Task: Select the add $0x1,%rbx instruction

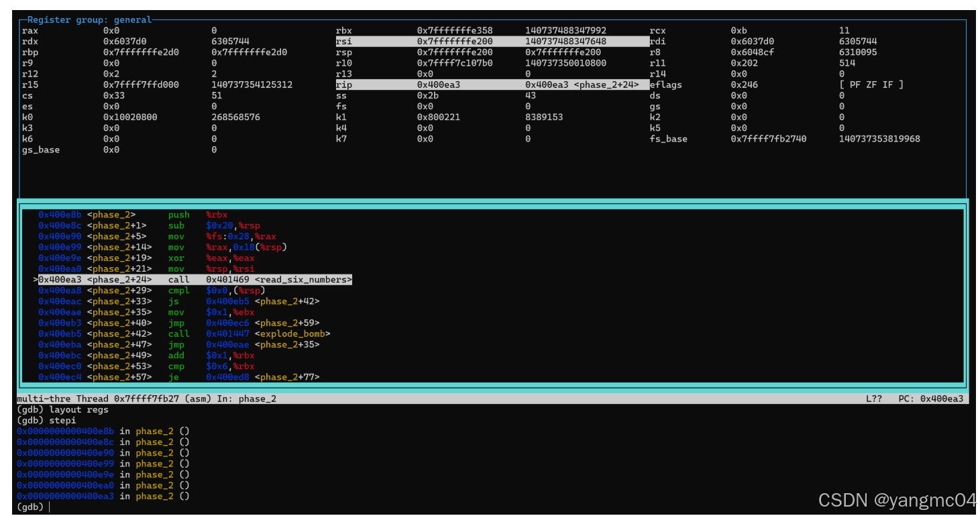Action: click(146, 355)
